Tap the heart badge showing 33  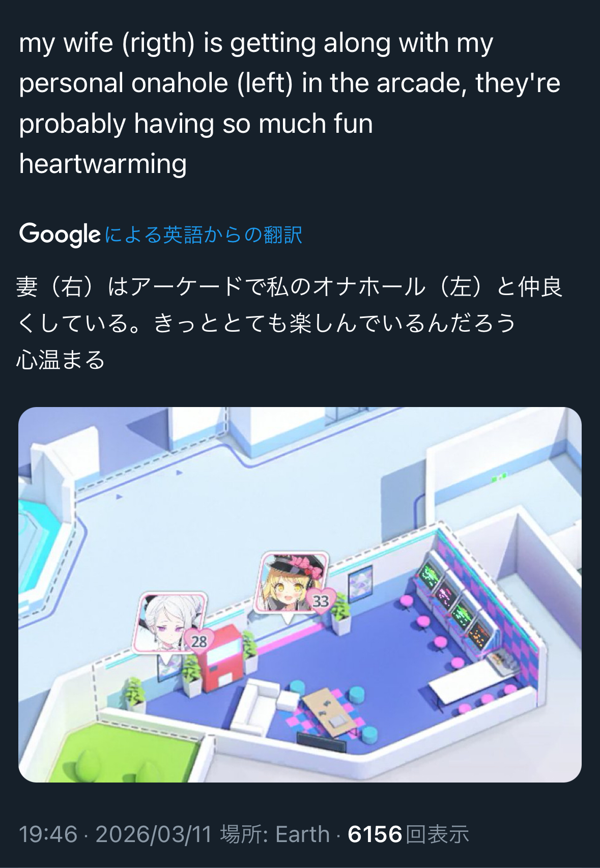point(321,601)
